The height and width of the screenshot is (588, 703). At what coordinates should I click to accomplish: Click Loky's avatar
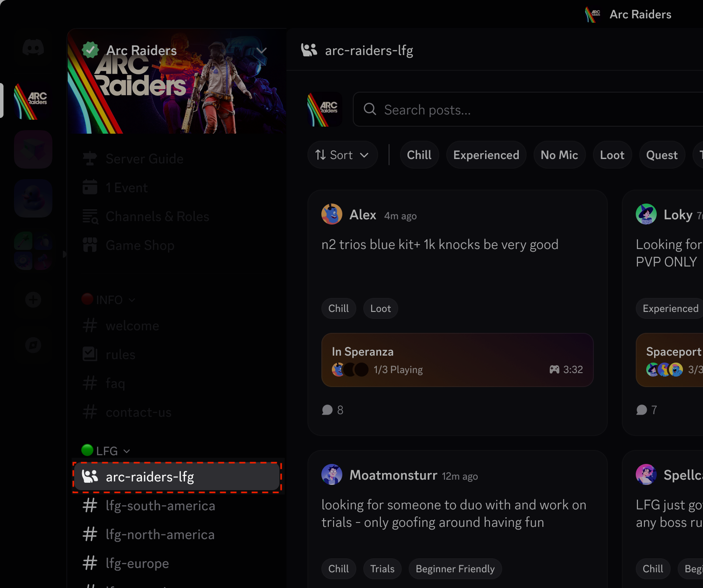click(x=646, y=214)
